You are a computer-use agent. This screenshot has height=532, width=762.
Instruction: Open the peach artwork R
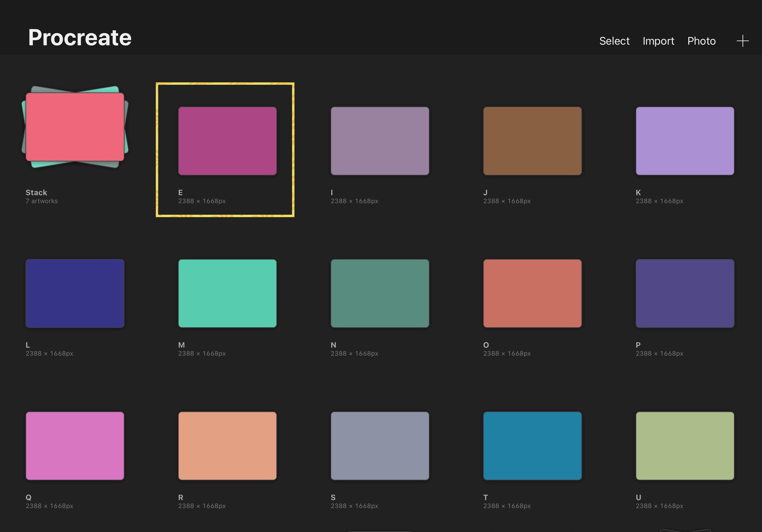(x=227, y=446)
